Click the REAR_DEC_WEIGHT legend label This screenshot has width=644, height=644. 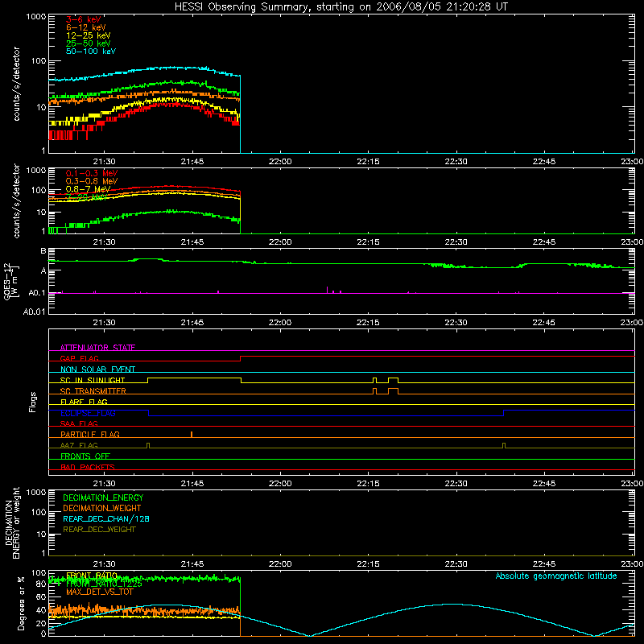click(99, 530)
